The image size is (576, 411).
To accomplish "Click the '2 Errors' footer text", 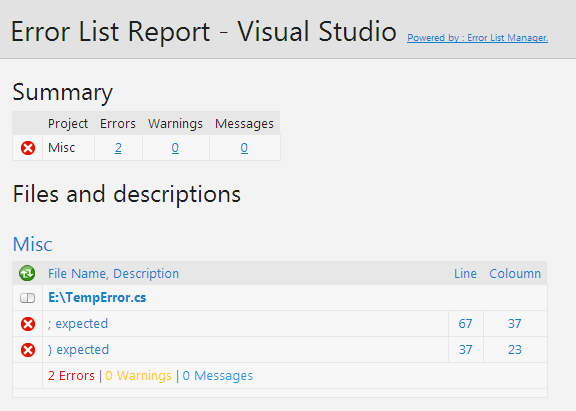I will [x=71, y=376].
